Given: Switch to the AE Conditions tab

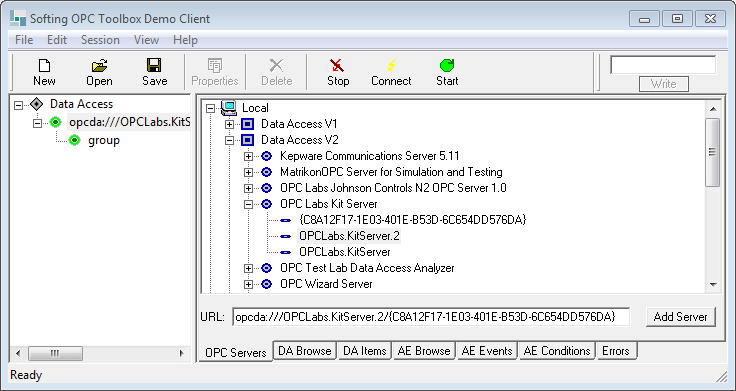Looking at the screenshot, I should [x=557, y=351].
